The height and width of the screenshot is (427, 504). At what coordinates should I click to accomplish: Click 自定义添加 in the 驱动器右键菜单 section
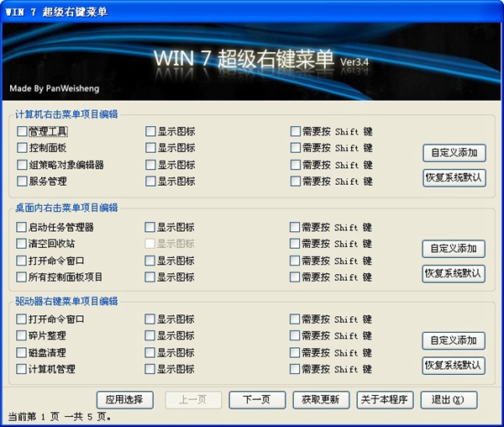pos(454,340)
